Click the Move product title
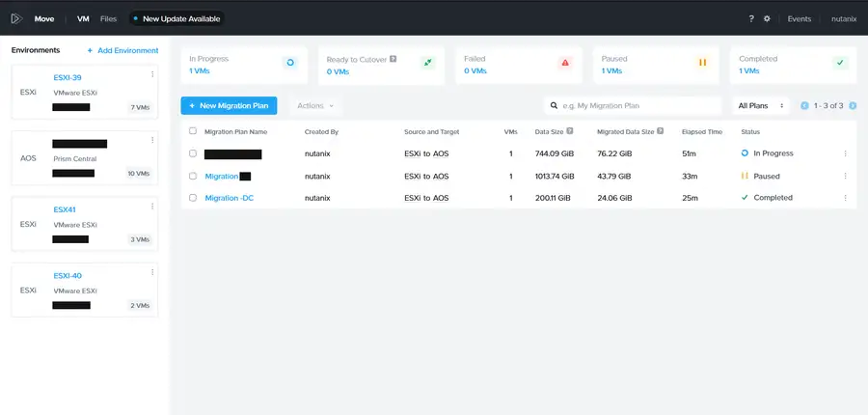Image resolution: width=868 pixels, height=415 pixels. (x=44, y=19)
